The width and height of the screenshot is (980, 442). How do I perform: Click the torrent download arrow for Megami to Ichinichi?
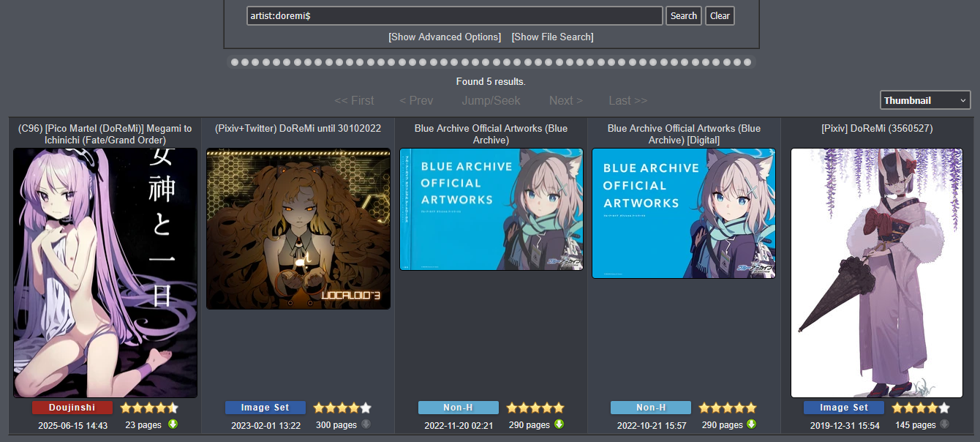(x=173, y=424)
